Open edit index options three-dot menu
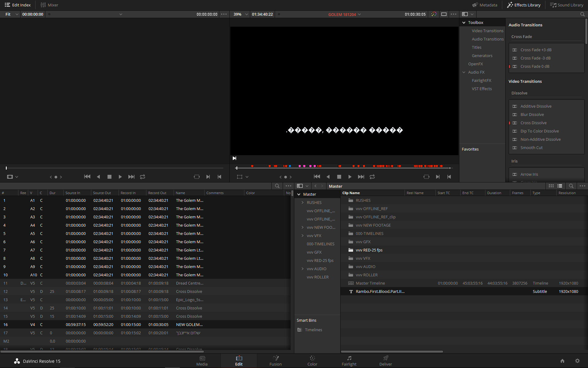The width and height of the screenshot is (588, 368). (288, 186)
